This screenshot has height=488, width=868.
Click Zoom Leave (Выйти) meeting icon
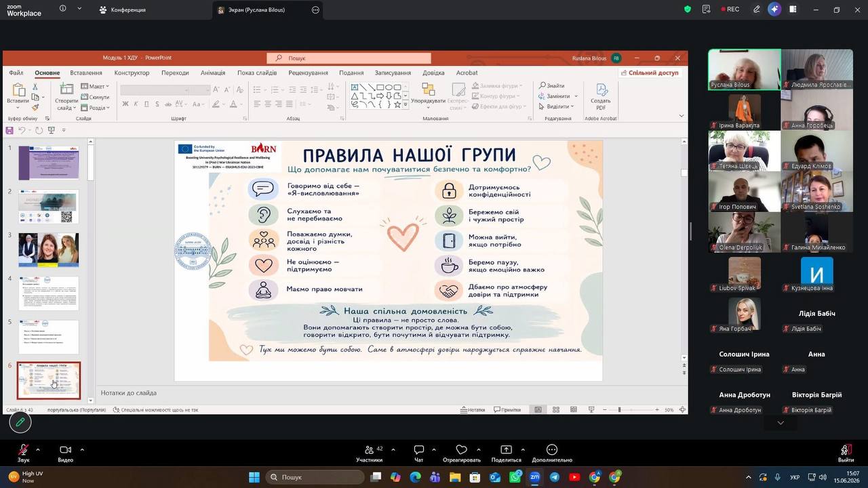[846, 453]
